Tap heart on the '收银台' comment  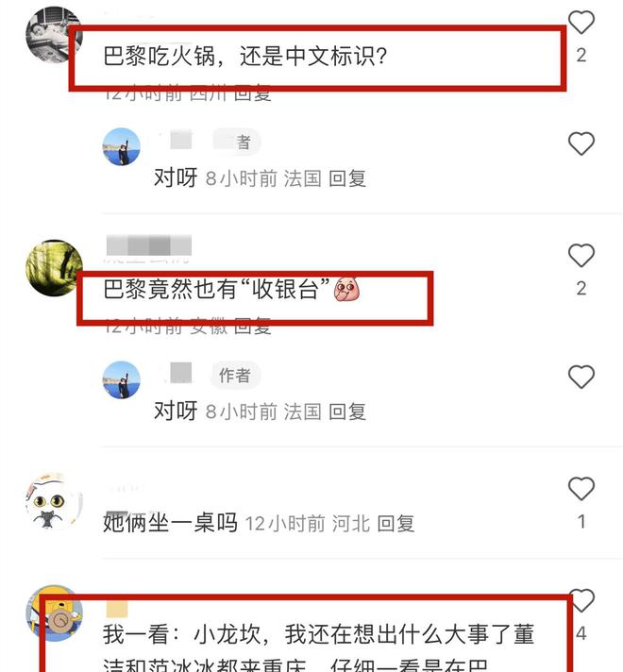pyautogui.click(x=581, y=255)
